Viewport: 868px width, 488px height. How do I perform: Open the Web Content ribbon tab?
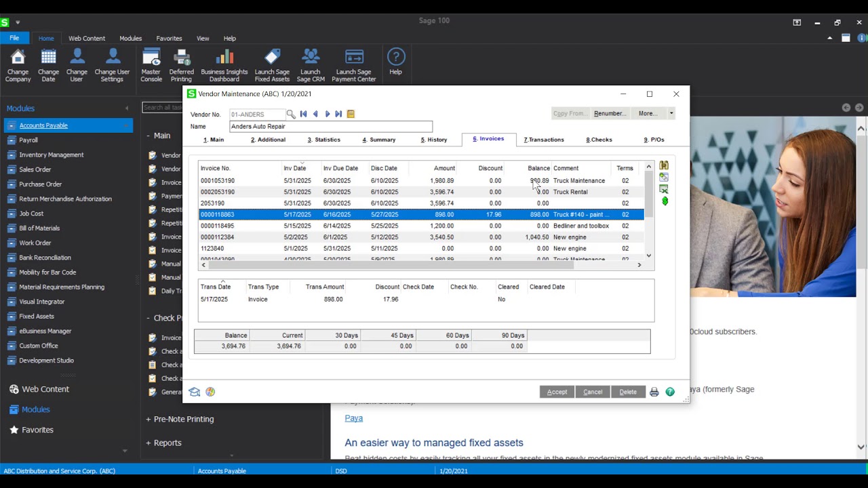pyautogui.click(x=87, y=39)
